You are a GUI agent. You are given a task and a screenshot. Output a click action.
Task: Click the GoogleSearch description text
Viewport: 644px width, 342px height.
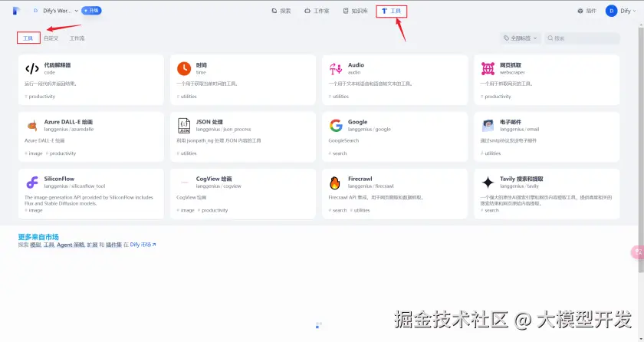click(343, 141)
